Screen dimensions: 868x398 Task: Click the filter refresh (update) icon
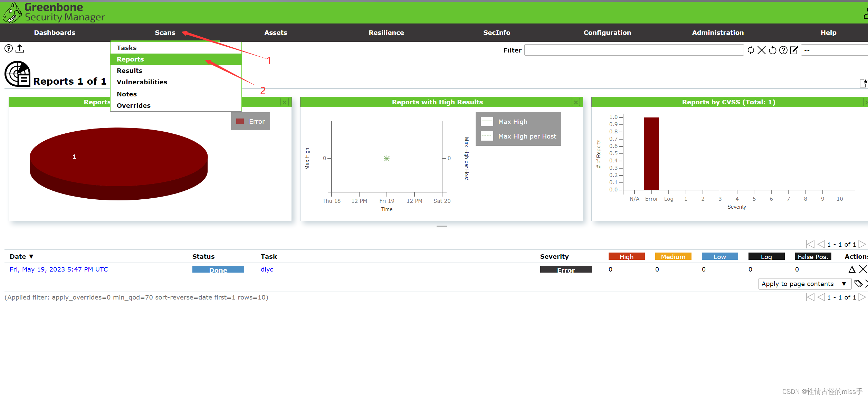[x=751, y=50]
